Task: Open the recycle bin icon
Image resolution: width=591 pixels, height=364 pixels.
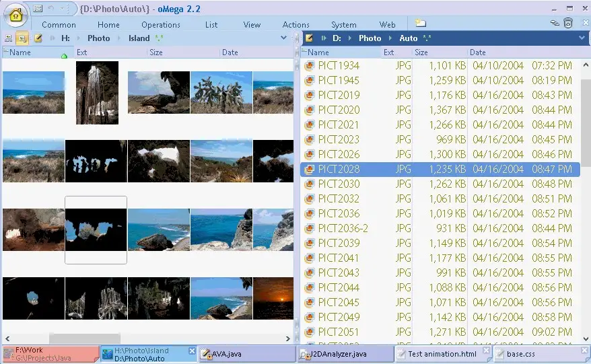Action: click(x=568, y=24)
